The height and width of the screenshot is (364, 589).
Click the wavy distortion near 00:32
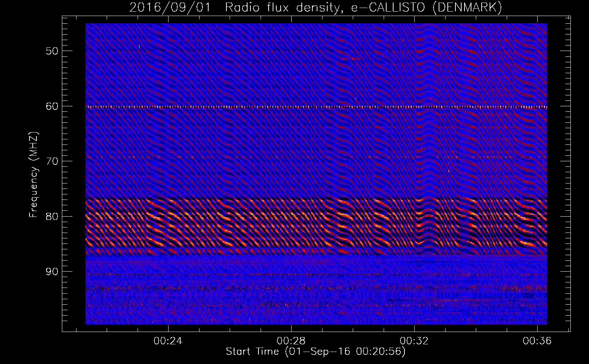pyautogui.click(x=430, y=138)
